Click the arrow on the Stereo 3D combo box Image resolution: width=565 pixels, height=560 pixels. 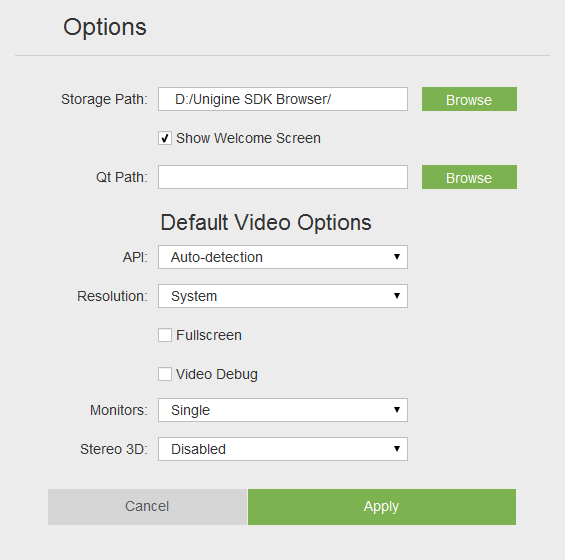coord(397,449)
